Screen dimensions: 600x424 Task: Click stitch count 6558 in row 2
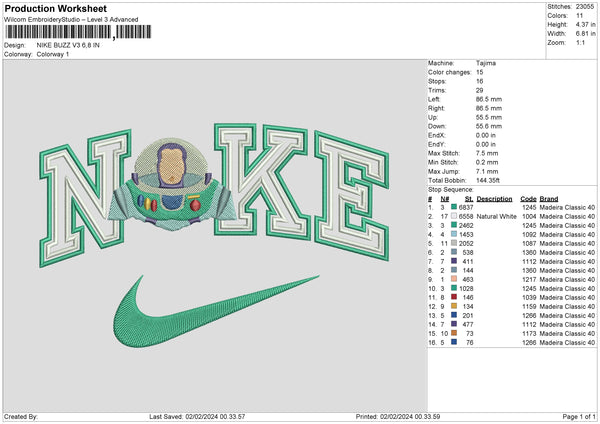point(466,217)
